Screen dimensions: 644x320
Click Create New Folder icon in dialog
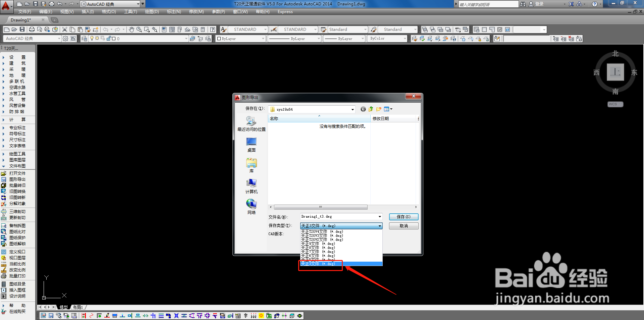379,109
